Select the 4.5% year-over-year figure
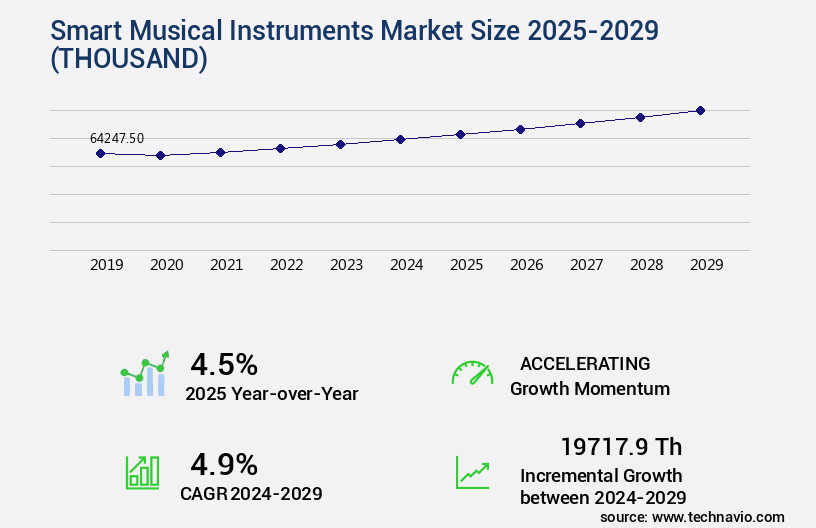Screen dimensions: 816x528 (x=224, y=363)
